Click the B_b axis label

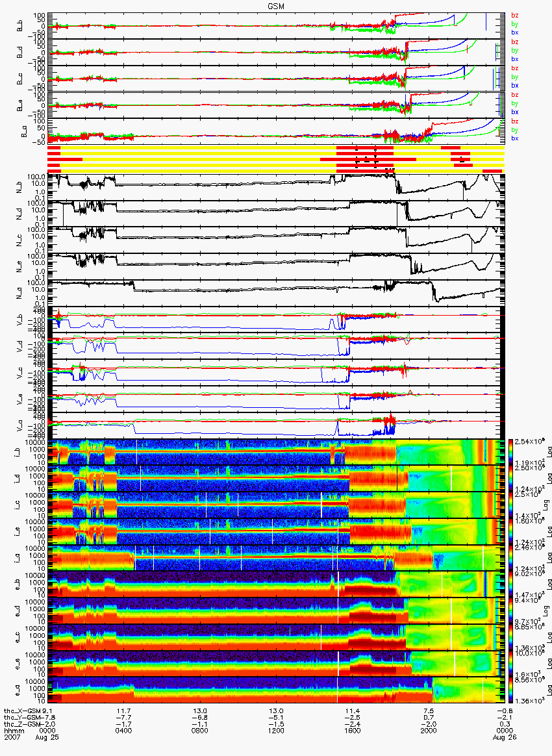(x=20, y=26)
